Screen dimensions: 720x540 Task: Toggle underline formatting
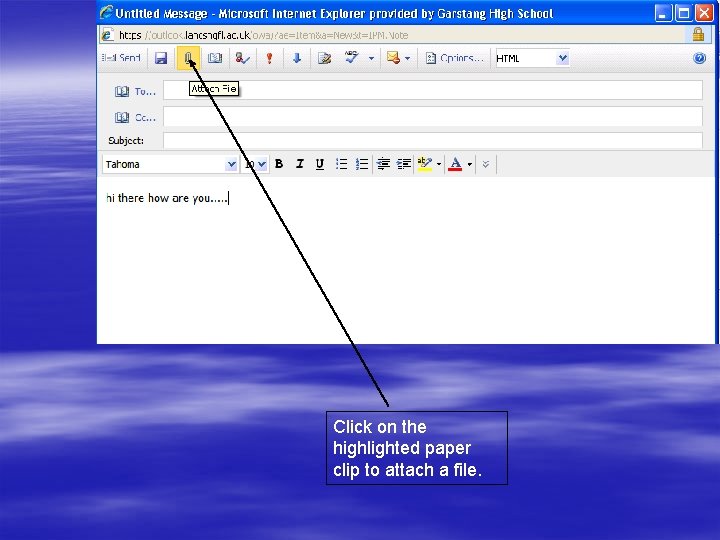pos(320,164)
